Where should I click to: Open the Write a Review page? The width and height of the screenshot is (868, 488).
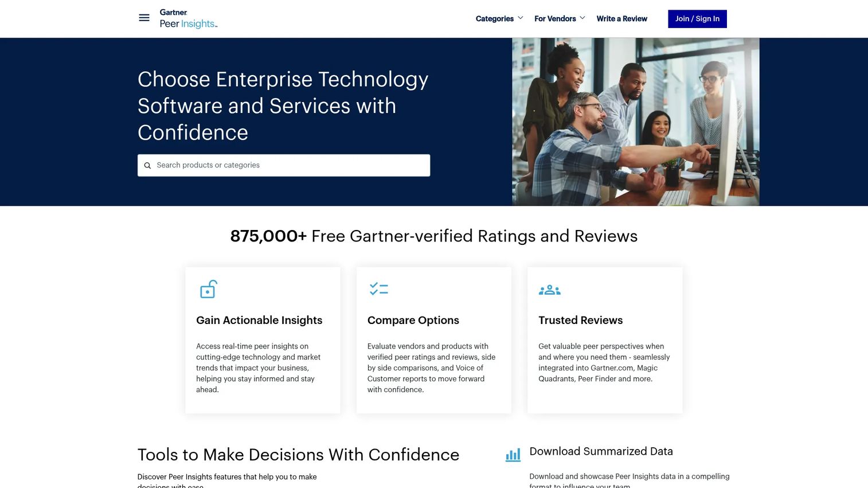click(621, 18)
